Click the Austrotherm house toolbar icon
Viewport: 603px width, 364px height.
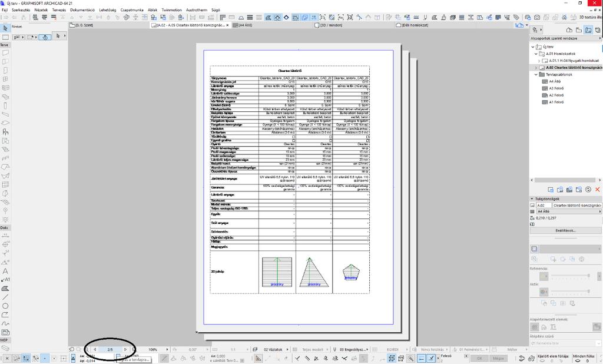pos(519,25)
